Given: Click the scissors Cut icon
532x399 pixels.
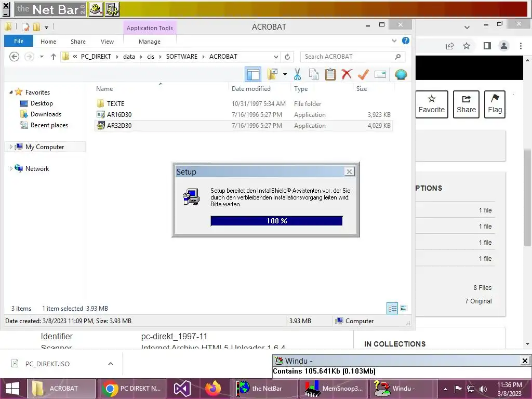Looking at the screenshot, I should [x=298, y=74].
